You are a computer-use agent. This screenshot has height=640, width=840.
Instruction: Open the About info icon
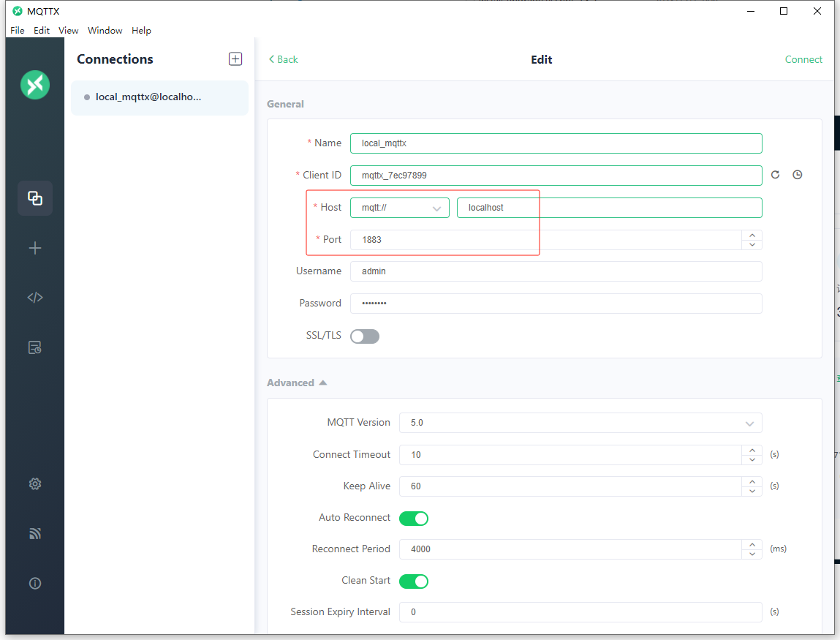(35, 583)
